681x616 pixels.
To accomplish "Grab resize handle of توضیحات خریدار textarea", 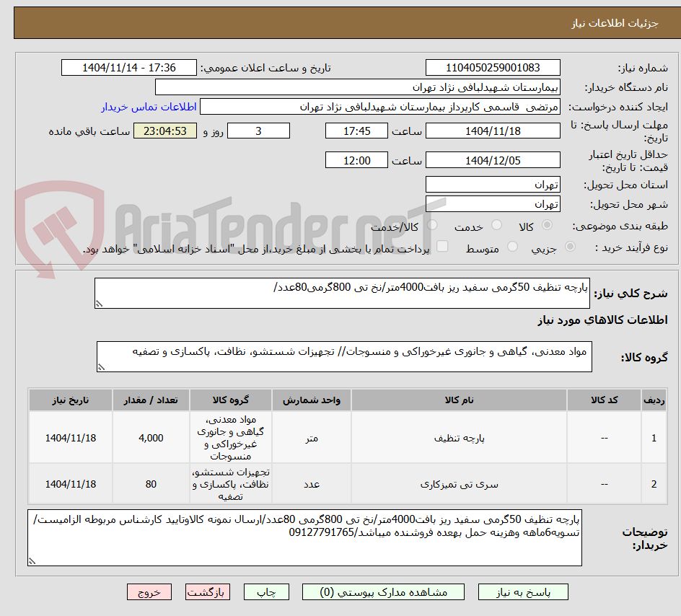I will click(x=32, y=561).
